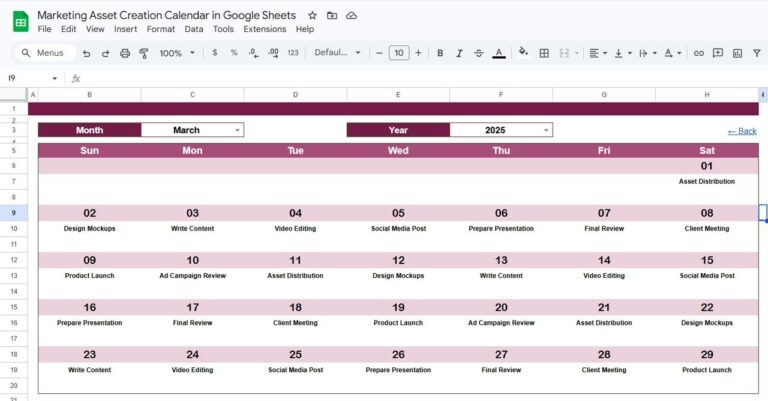
Task: Click the filter funnel icon
Action: 757,53
